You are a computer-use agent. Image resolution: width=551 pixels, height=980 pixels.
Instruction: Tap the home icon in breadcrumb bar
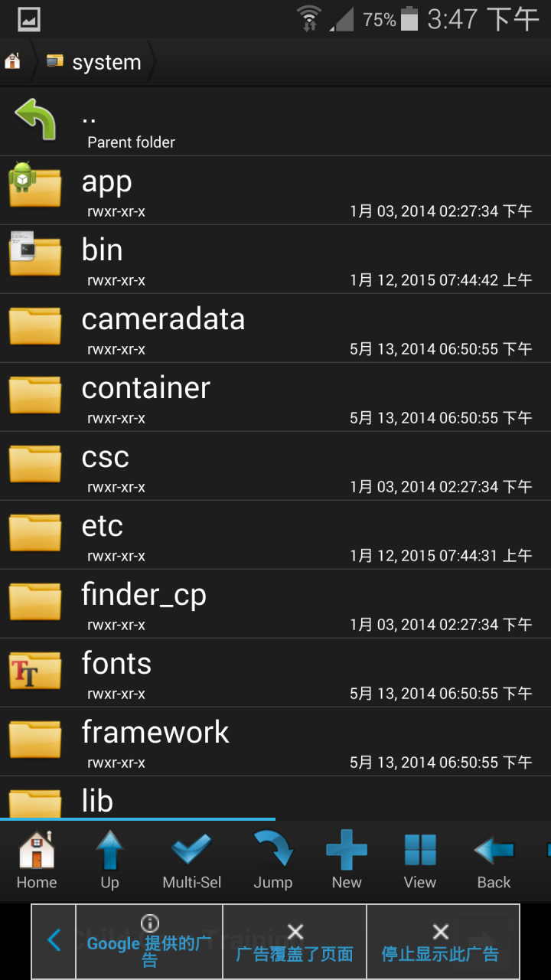pyautogui.click(x=13, y=61)
